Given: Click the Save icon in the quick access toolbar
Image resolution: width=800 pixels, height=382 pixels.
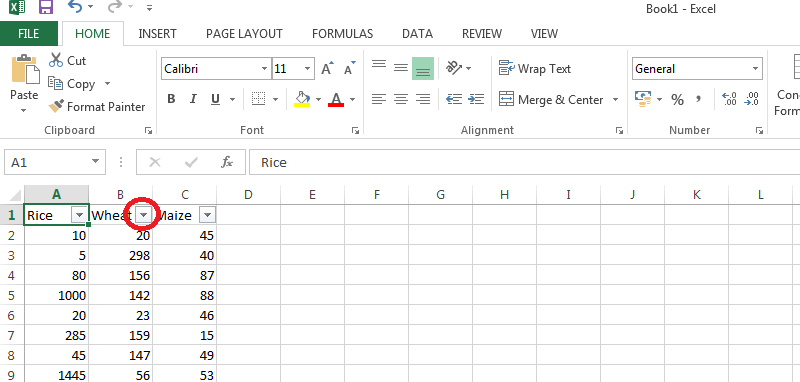Looking at the screenshot, I should (46, 7).
